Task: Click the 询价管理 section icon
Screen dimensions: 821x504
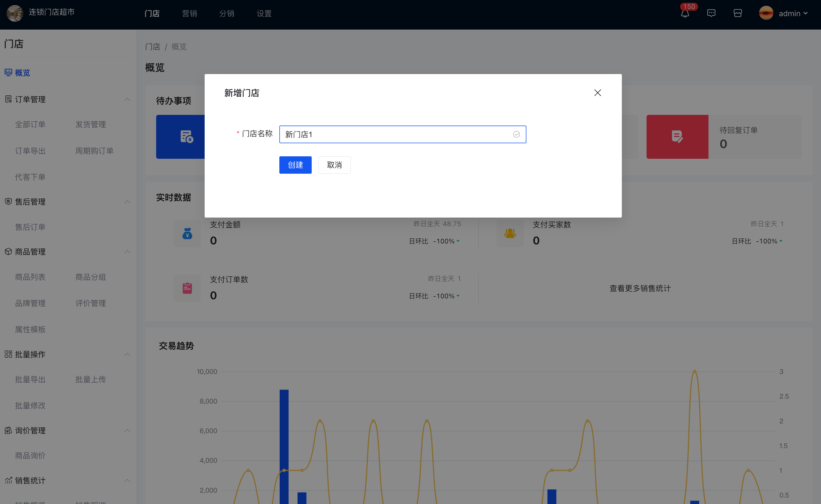Action: pos(8,430)
